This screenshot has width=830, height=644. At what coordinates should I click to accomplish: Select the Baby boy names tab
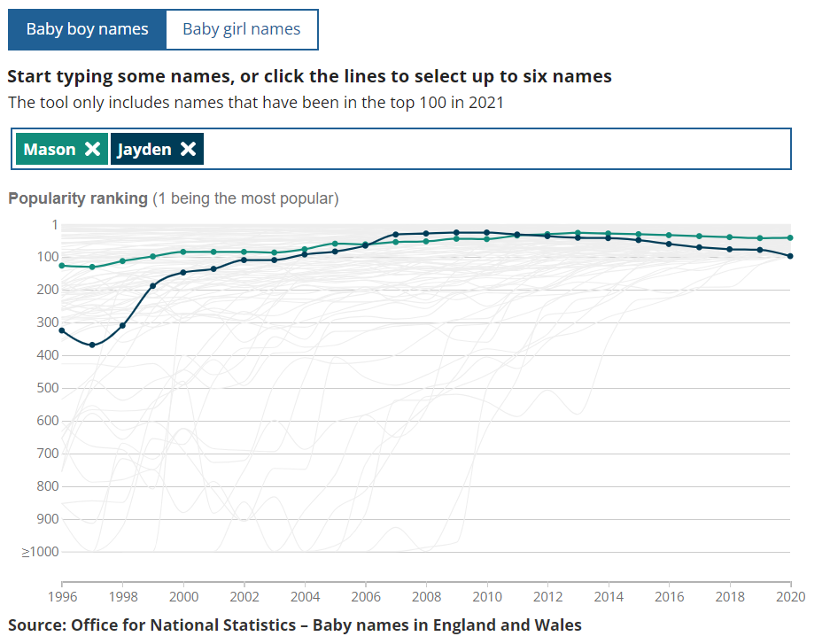[x=87, y=29]
